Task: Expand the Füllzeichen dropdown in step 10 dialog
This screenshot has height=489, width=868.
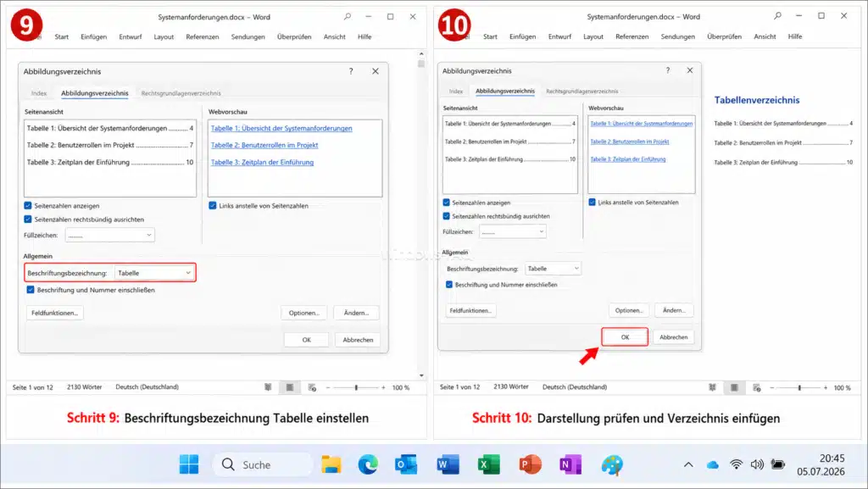Action: 513,231
